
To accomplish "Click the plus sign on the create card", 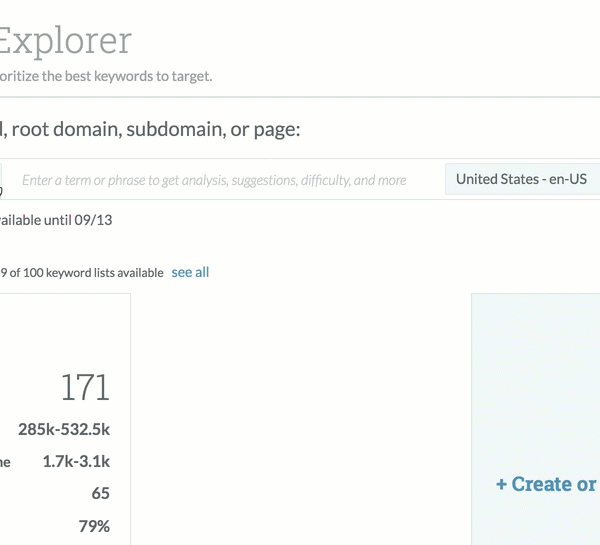I will point(501,485).
